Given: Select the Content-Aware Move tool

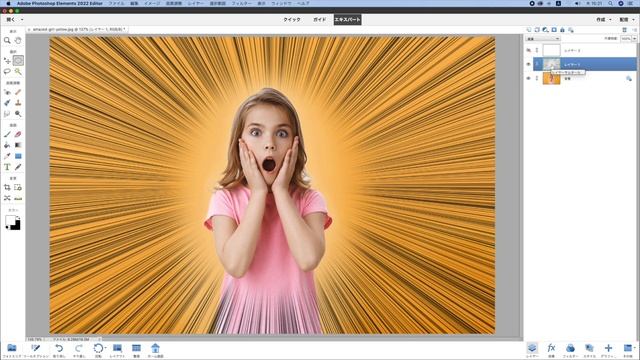Looking at the screenshot, I should [x=7, y=198].
